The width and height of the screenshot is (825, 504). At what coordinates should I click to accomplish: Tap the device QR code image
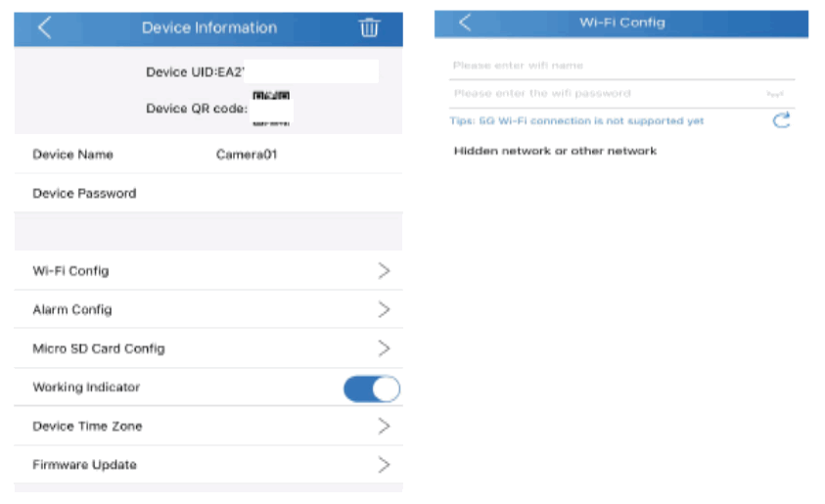click(x=271, y=109)
